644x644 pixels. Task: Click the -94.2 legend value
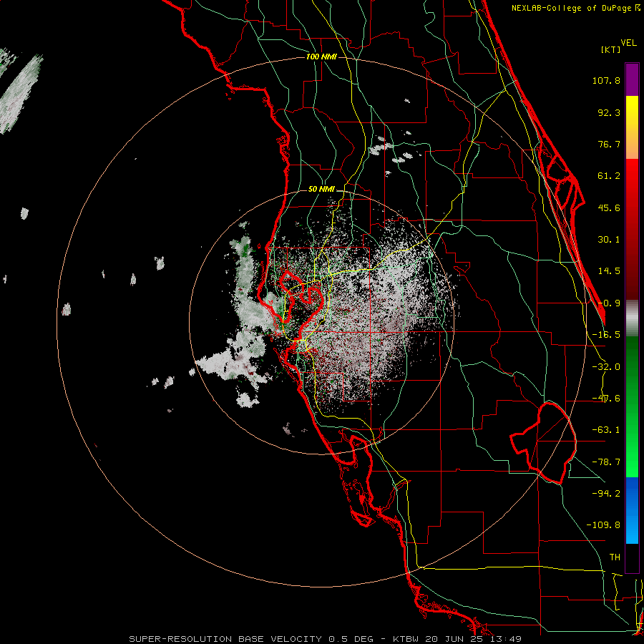pyautogui.click(x=606, y=494)
